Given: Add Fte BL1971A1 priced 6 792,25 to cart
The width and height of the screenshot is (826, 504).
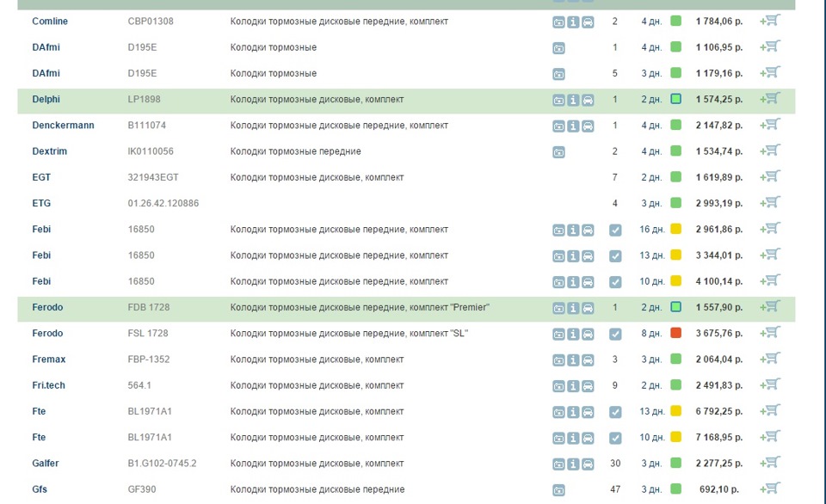Looking at the screenshot, I should (x=769, y=411).
